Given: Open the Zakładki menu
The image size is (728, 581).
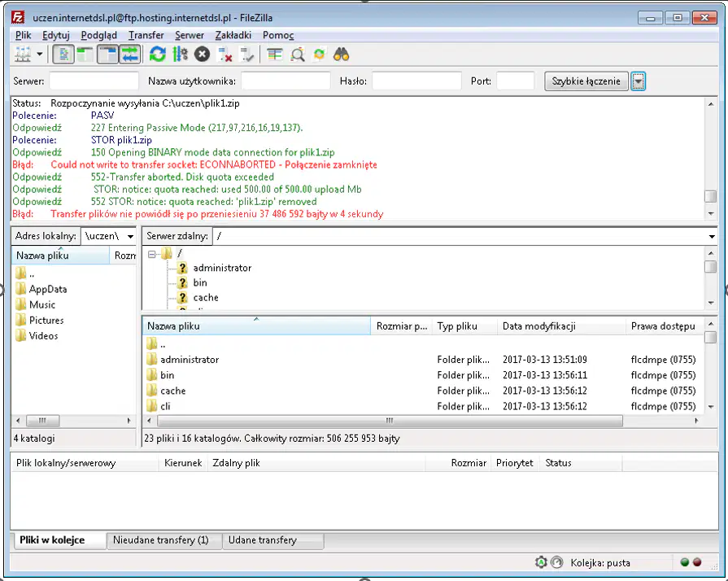Looking at the screenshot, I should 233,35.
